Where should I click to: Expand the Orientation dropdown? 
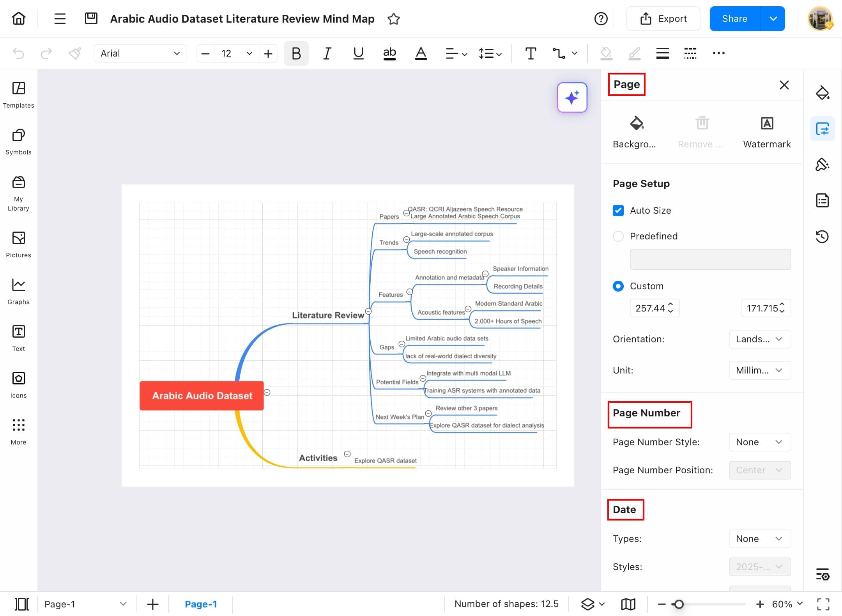point(759,339)
